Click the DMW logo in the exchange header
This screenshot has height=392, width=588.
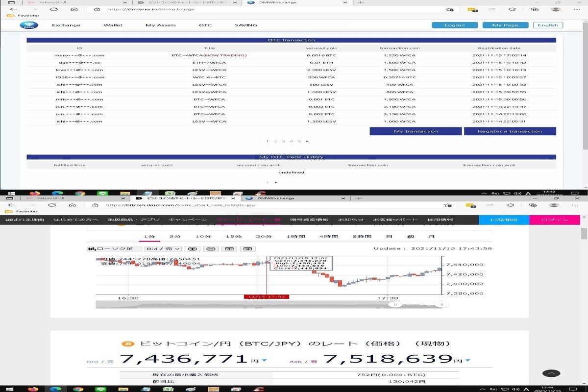pyautogui.click(x=29, y=25)
